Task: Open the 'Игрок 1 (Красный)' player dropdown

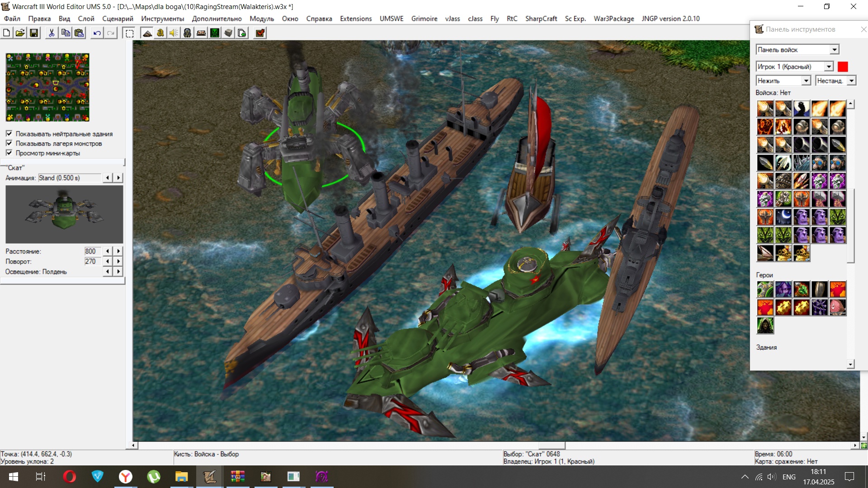Action: coord(828,66)
